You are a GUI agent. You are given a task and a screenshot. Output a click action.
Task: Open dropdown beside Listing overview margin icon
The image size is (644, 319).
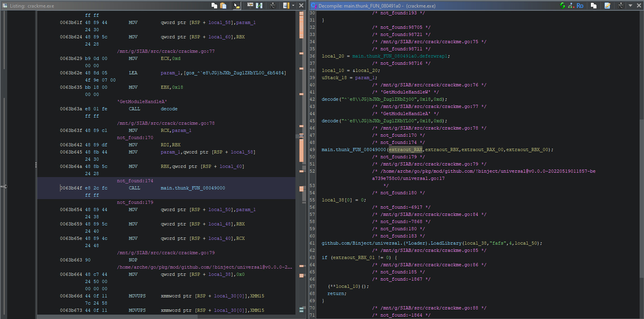[293, 6]
